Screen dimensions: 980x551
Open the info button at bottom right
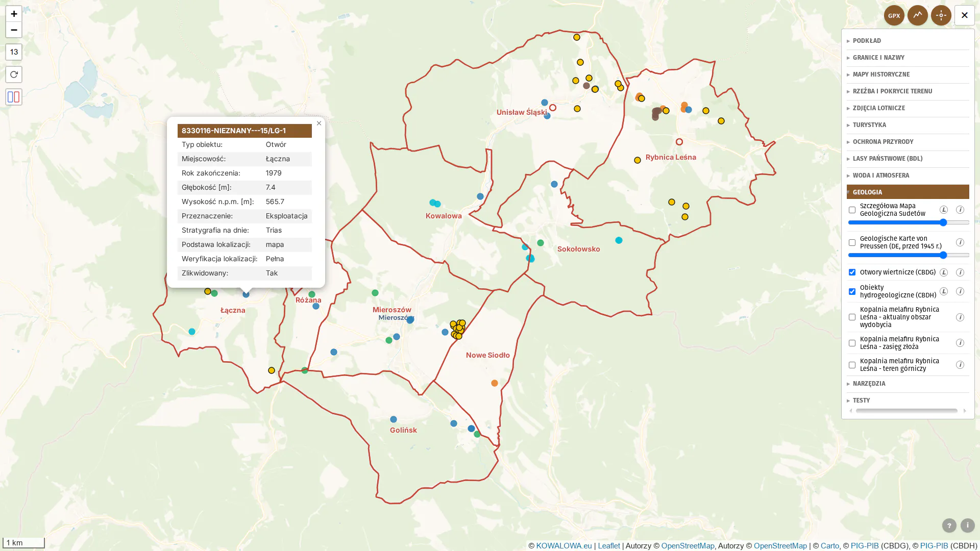[x=967, y=525]
